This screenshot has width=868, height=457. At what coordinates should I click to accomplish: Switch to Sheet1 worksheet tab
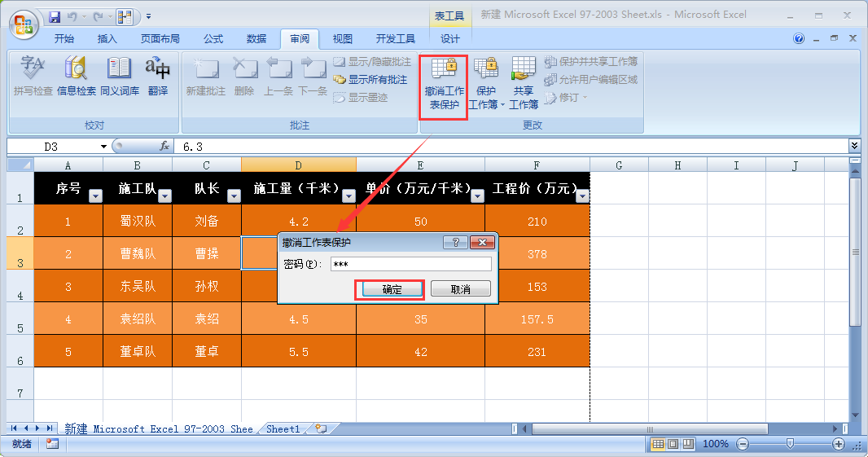click(283, 428)
